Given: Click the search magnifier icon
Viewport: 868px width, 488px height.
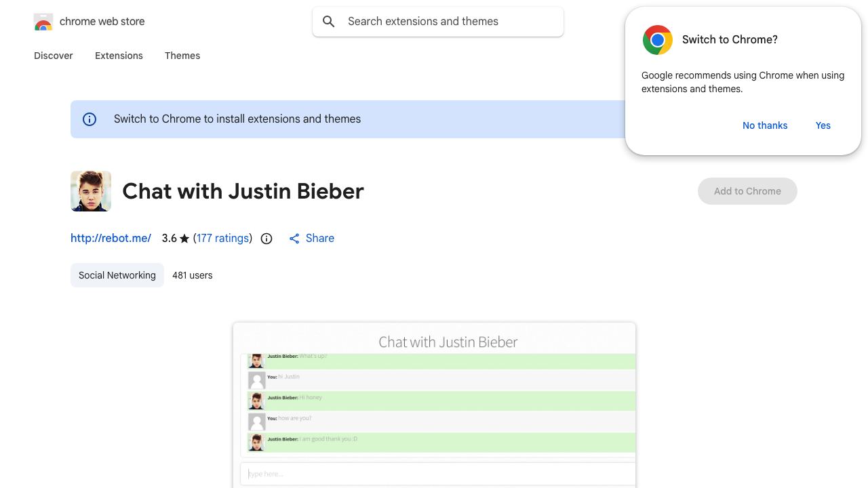Looking at the screenshot, I should tap(329, 22).
